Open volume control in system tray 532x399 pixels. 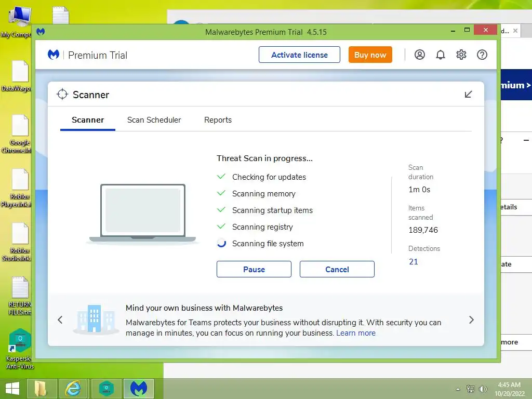pyautogui.click(x=483, y=389)
